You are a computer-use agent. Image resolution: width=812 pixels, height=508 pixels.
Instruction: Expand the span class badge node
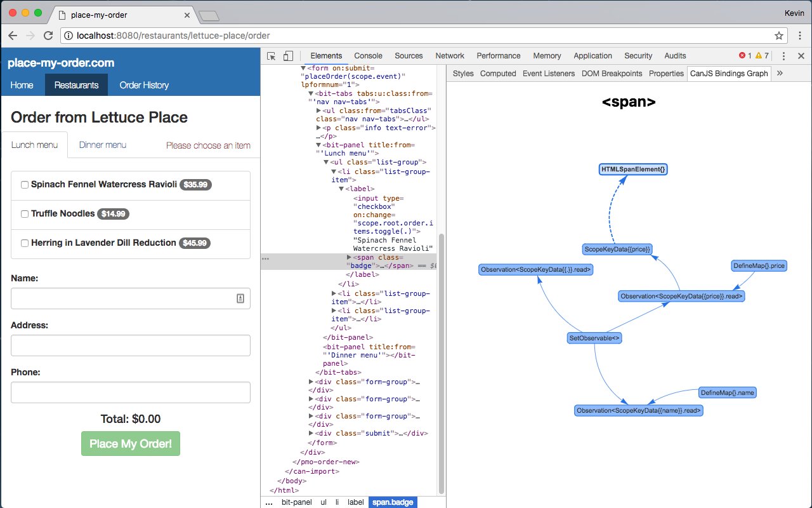[x=349, y=257]
